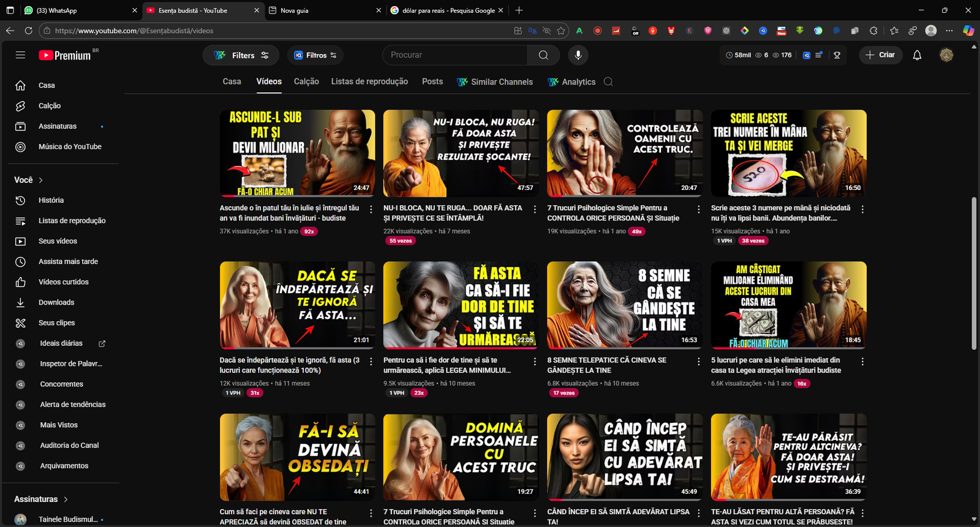The image size is (980, 527).
Task: Open Seus vídeos in the sidebar
Action: pyautogui.click(x=58, y=241)
